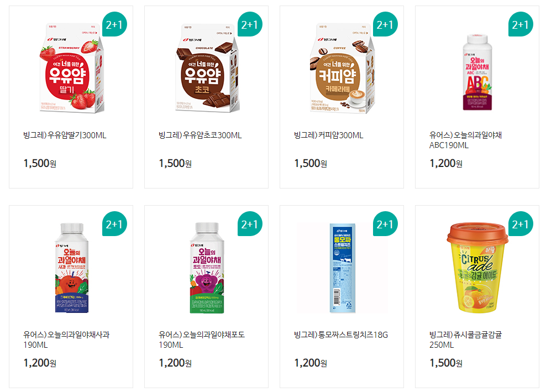Image resolution: width=546 pixels, height=392 pixels.
Task: Open the strawberry 우유얌 milk carton image
Action: (72, 68)
